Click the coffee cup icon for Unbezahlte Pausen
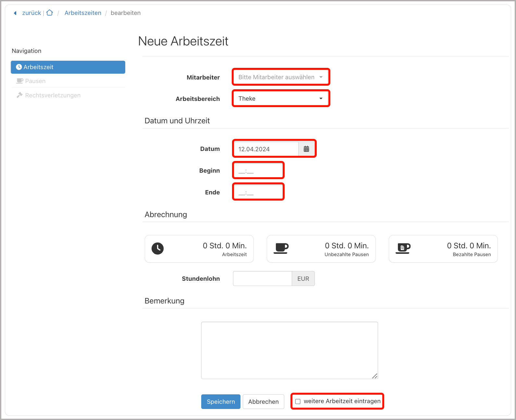Viewport: 516px width, 420px height. (x=281, y=248)
